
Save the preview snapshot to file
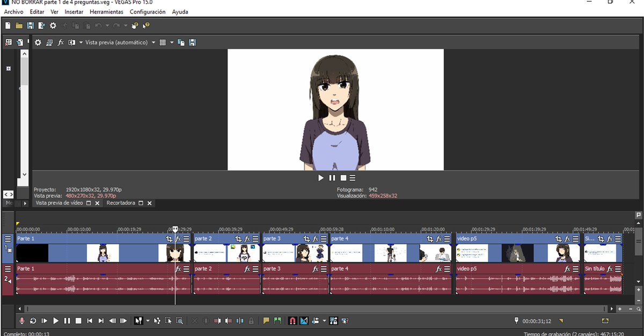point(192,42)
